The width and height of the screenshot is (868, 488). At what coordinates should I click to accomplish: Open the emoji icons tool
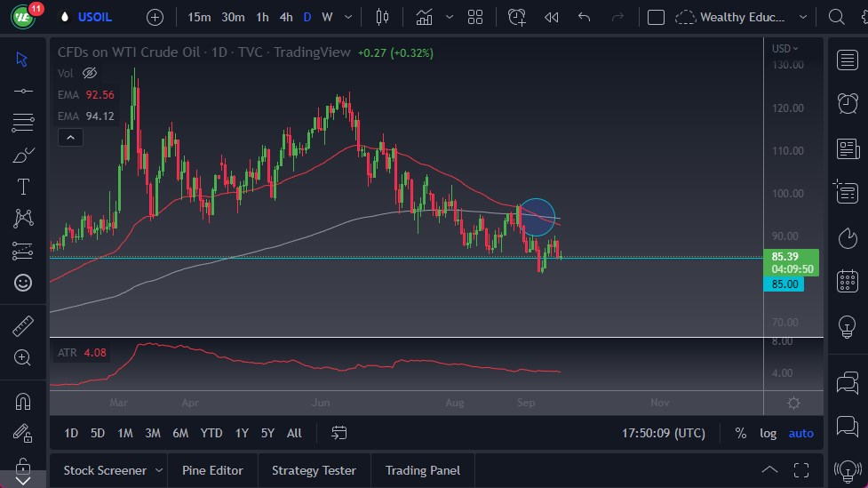[23, 283]
